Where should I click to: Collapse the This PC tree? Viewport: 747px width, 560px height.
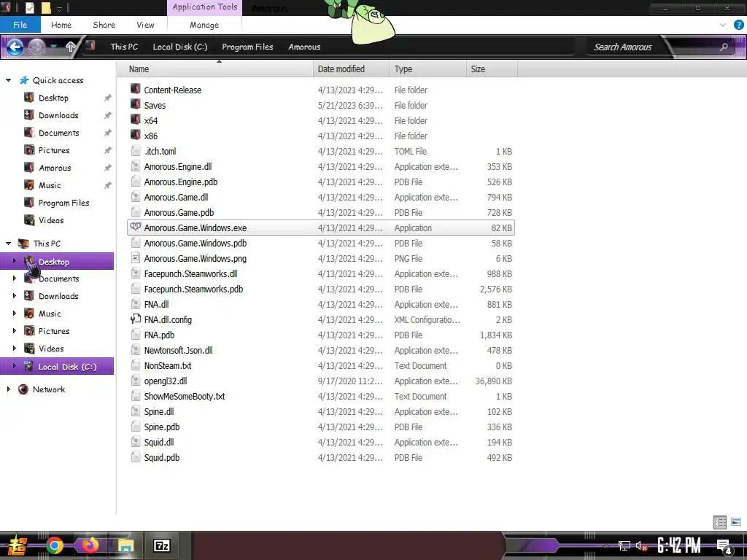8,244
